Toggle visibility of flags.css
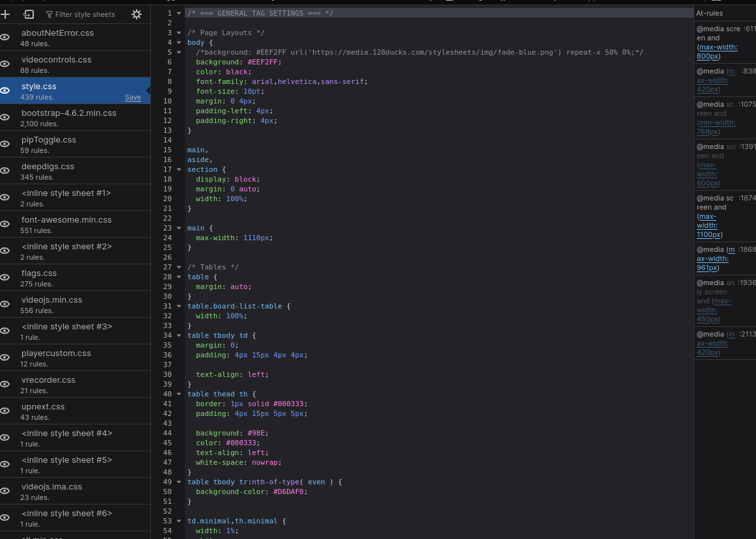 click(5, 277)
